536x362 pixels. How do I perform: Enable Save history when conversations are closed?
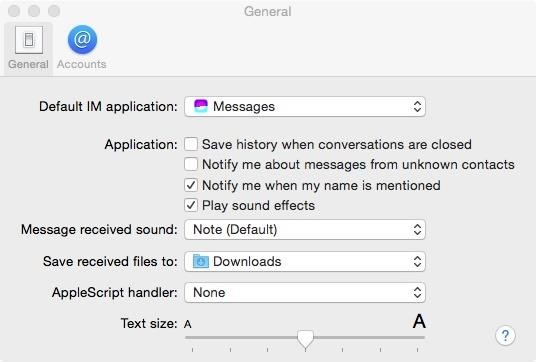click(191, 144)
